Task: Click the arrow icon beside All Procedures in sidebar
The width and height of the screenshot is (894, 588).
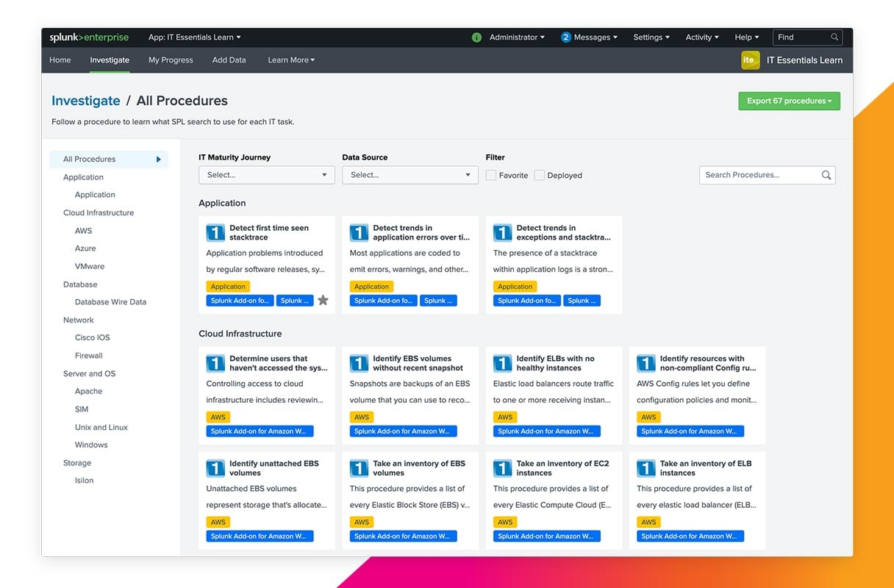Action: [158, 159]
